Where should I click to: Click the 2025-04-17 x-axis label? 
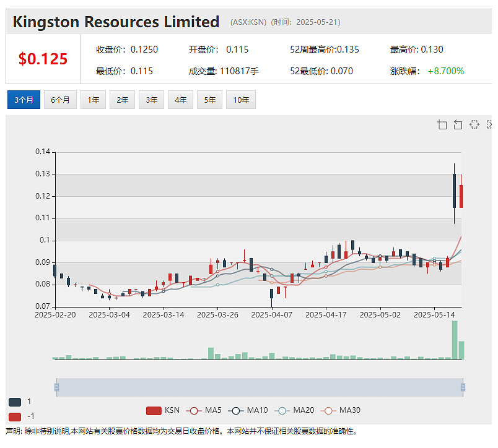pos(326,315)
